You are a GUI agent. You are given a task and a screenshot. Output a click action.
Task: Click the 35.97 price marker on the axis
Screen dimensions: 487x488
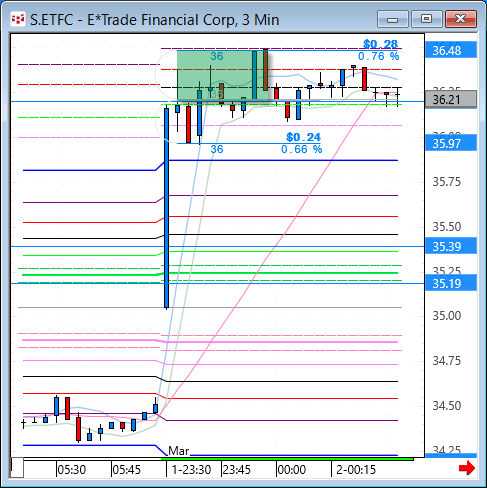click(x=451, y=143)
